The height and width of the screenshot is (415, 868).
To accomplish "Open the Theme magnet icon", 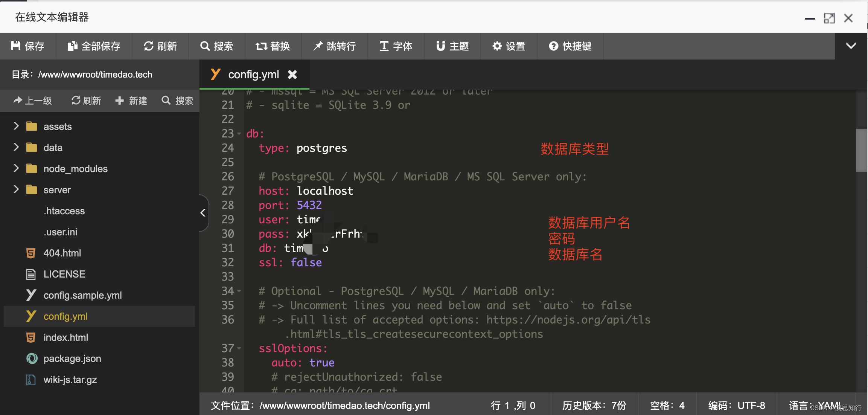I will point(440,46).
